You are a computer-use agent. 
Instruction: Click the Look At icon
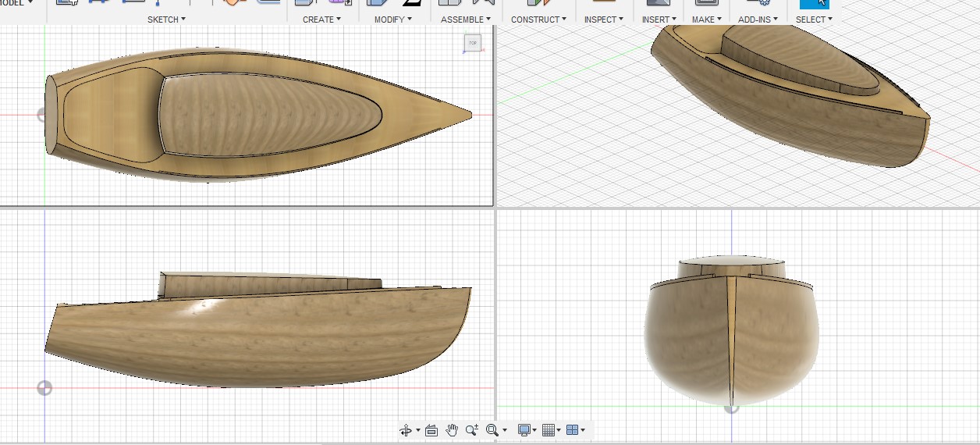tap(431, 430)
